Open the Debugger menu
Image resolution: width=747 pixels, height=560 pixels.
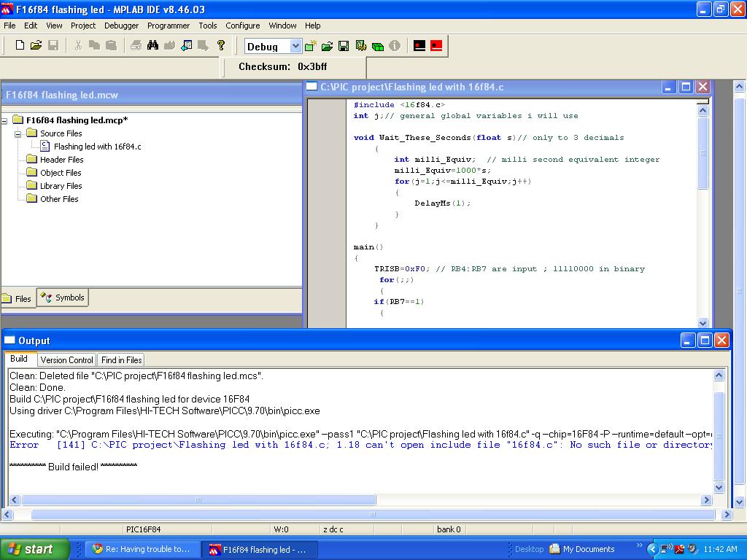121,26
